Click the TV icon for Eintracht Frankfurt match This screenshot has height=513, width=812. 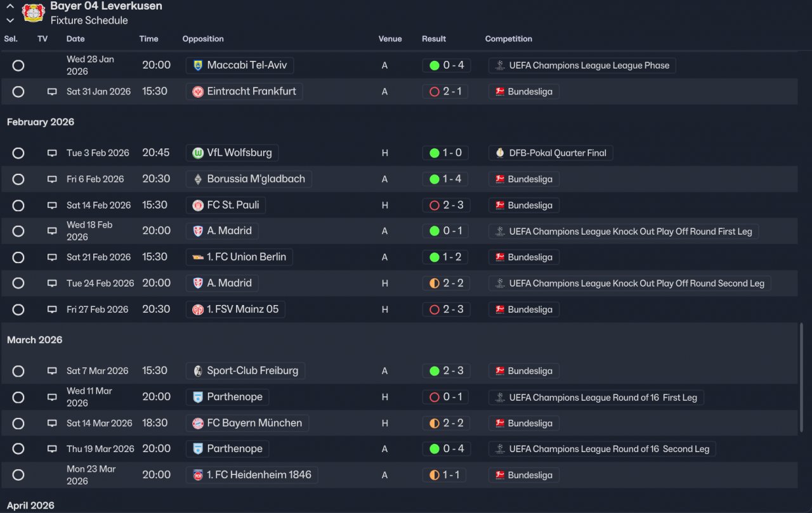click(x=52, y=92)
